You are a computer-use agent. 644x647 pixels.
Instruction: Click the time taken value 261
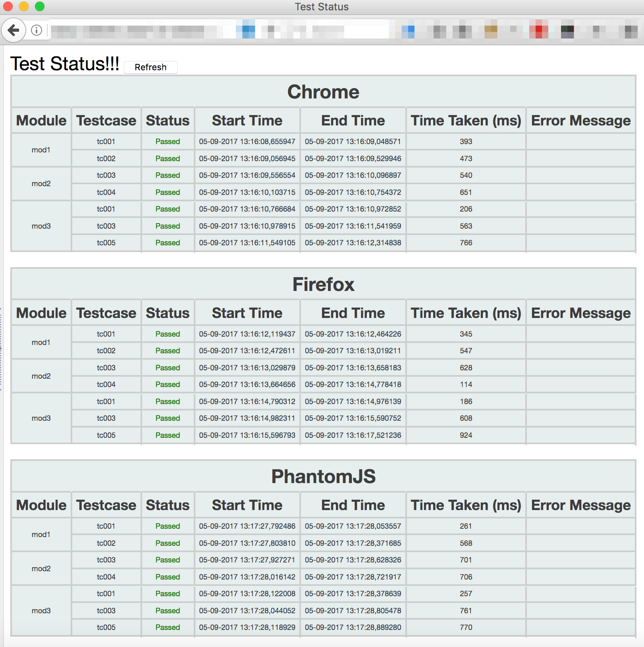(x=466, y=526)
